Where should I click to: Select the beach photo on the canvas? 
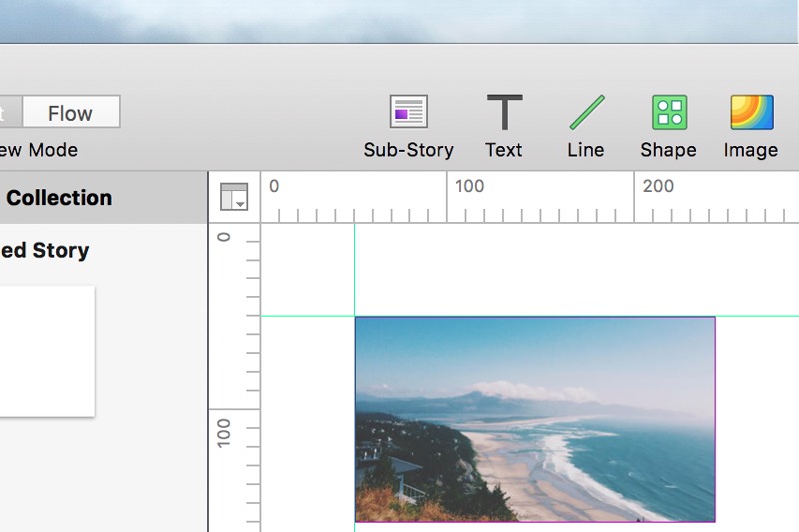tap(534, 419)
